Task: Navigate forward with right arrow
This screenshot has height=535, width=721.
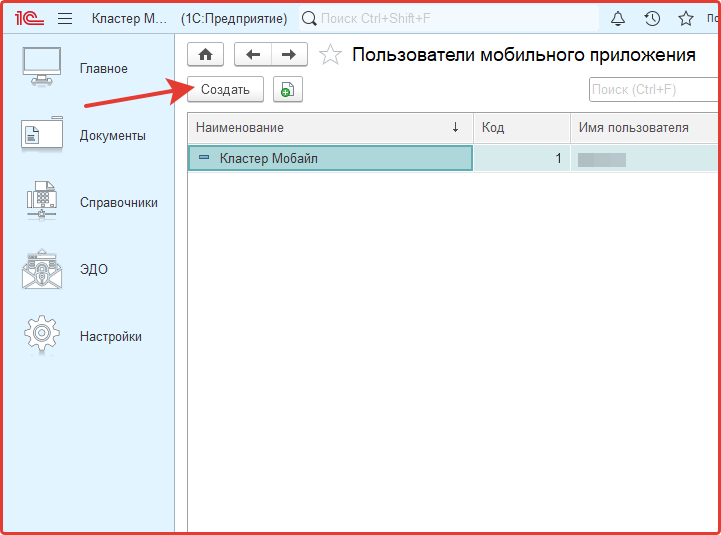Action: tap(289, 55)
